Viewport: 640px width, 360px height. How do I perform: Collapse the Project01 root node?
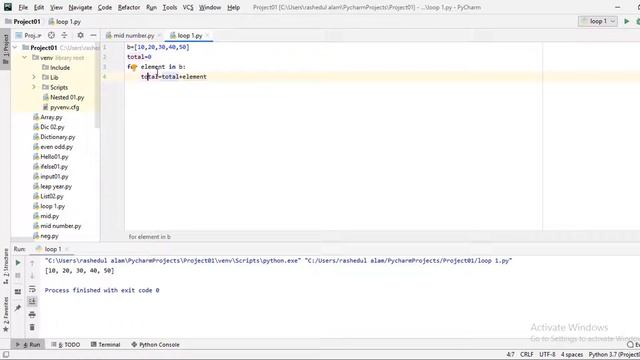pos(15,48)
